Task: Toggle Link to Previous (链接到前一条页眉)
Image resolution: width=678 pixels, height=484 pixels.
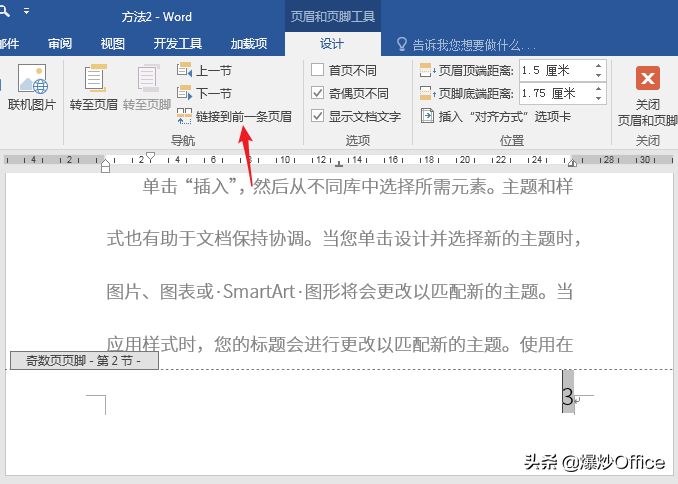Action: [x=234, y=116]
